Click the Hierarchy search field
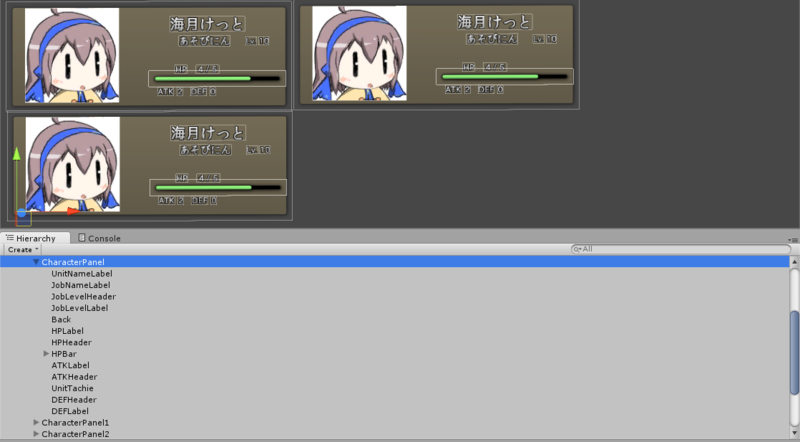The width and height of the screenshot is (800, 442). coord(681,249)
